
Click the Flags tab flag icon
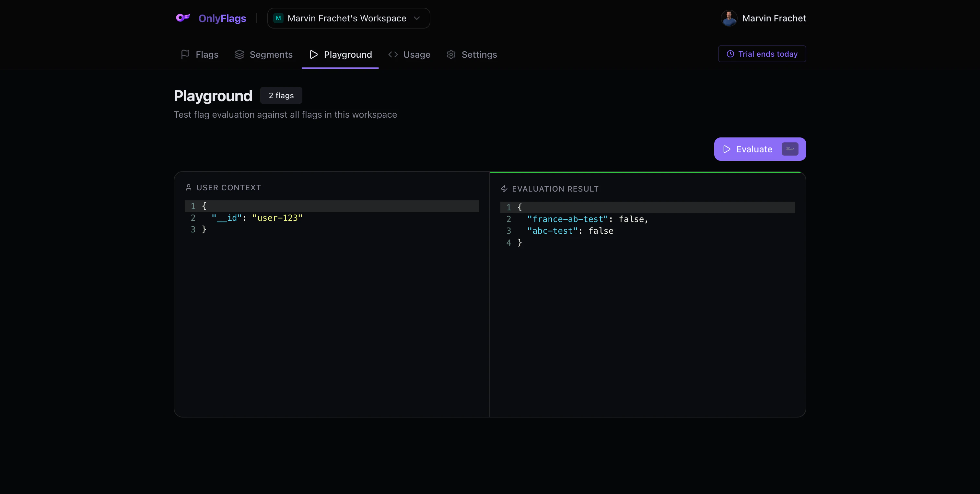[x=185, y=54]
